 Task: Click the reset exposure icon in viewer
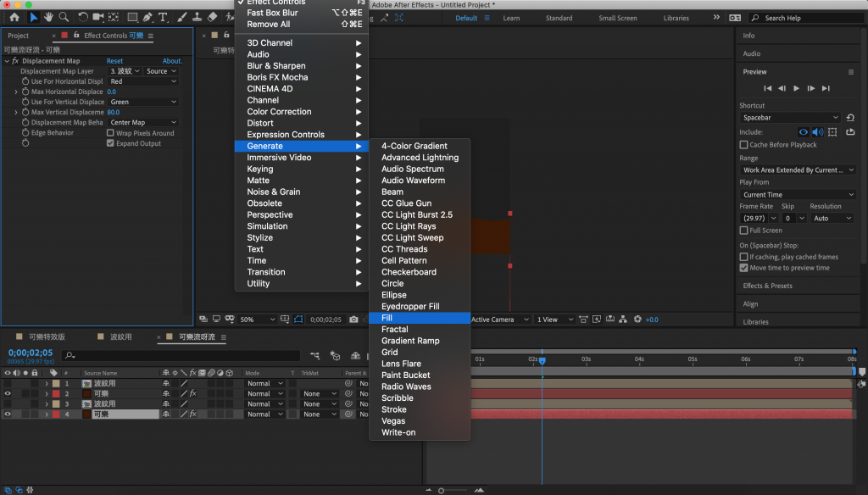pos(637,320)
